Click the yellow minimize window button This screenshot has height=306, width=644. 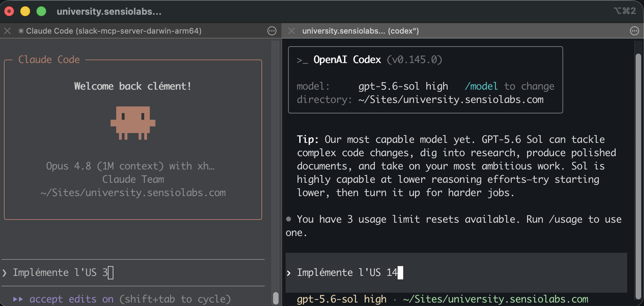click(25, 11)
